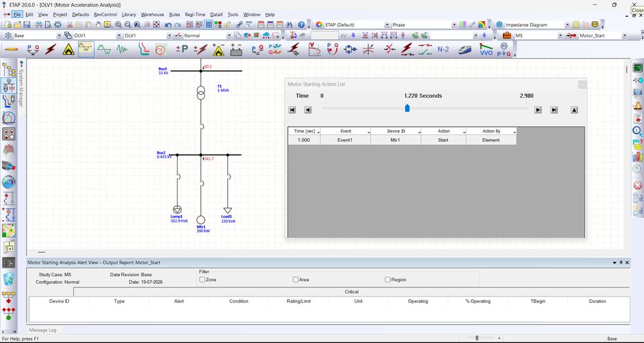Undo the last action using the toolbar
This screenshot has height=343, width=644.
coord(168,24)
